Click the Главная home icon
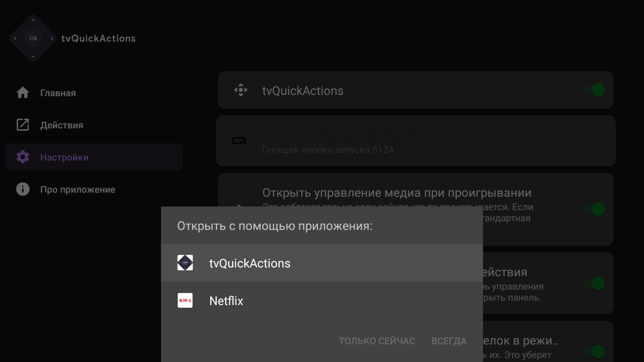Screen dimensions: 644x362 pos(23,93)
